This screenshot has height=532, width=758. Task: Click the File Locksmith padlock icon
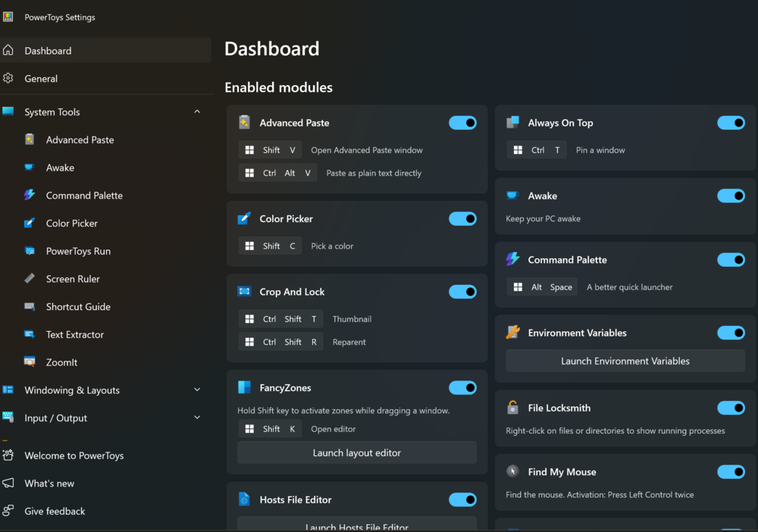[512, 408]
